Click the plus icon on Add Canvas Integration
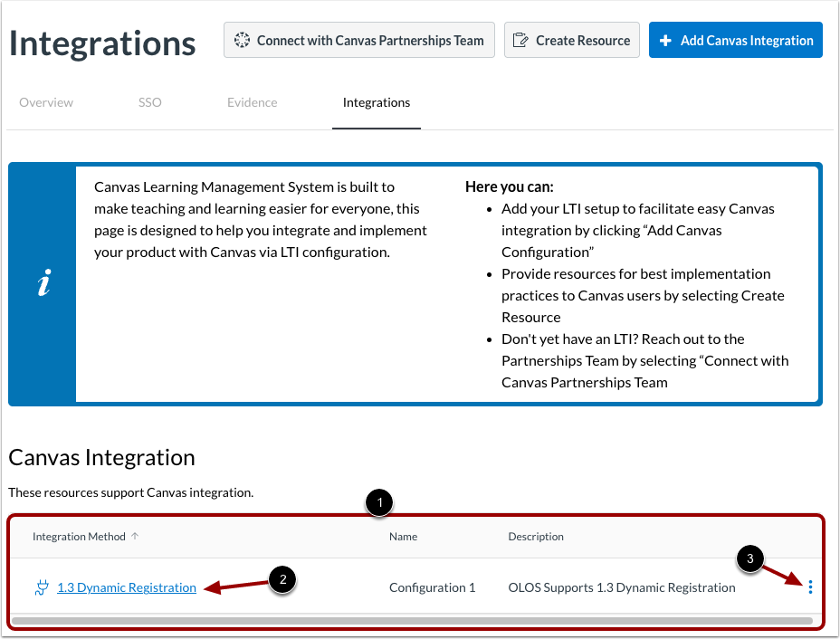This screenshot has width=840, height=639. [665, 40]
